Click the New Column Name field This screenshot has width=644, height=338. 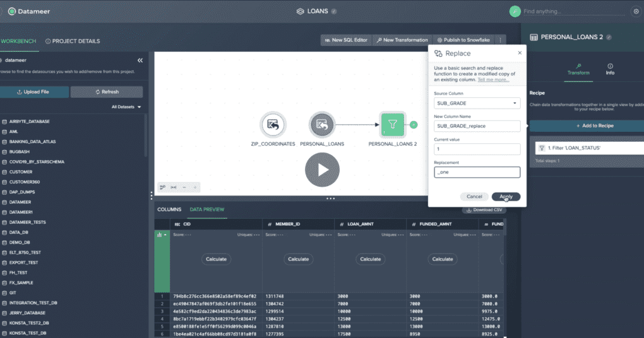477,126
